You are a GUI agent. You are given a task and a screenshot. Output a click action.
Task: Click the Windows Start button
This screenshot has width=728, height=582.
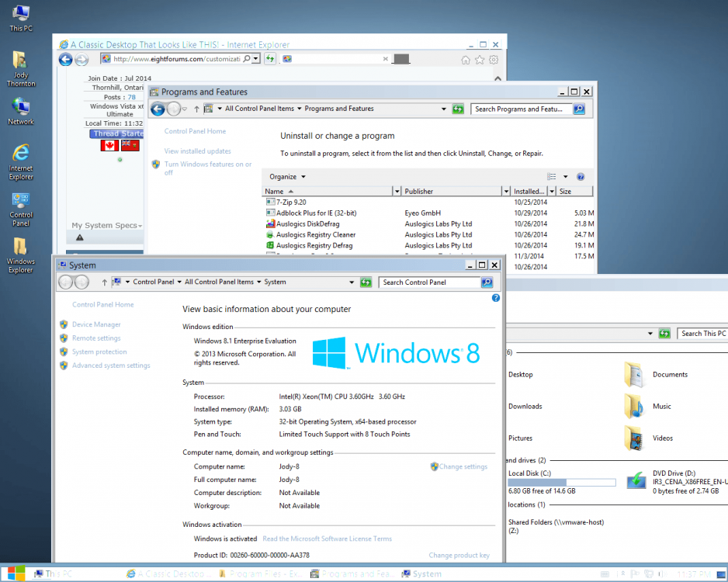click(x=16, y=573)
